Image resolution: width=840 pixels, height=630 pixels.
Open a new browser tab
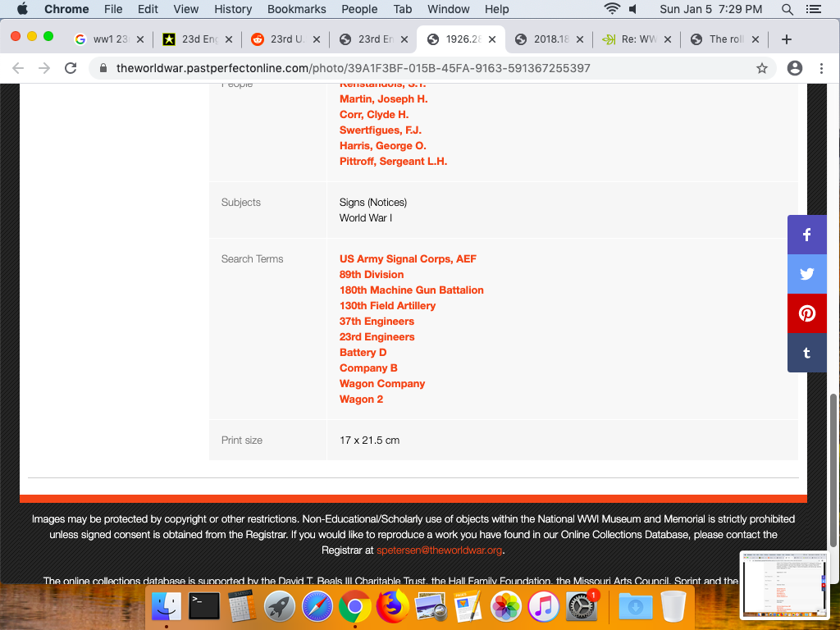click(786, 39)
